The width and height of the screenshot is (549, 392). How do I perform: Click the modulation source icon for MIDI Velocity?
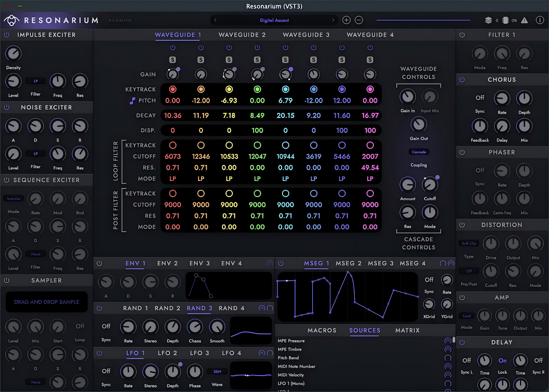448,375
